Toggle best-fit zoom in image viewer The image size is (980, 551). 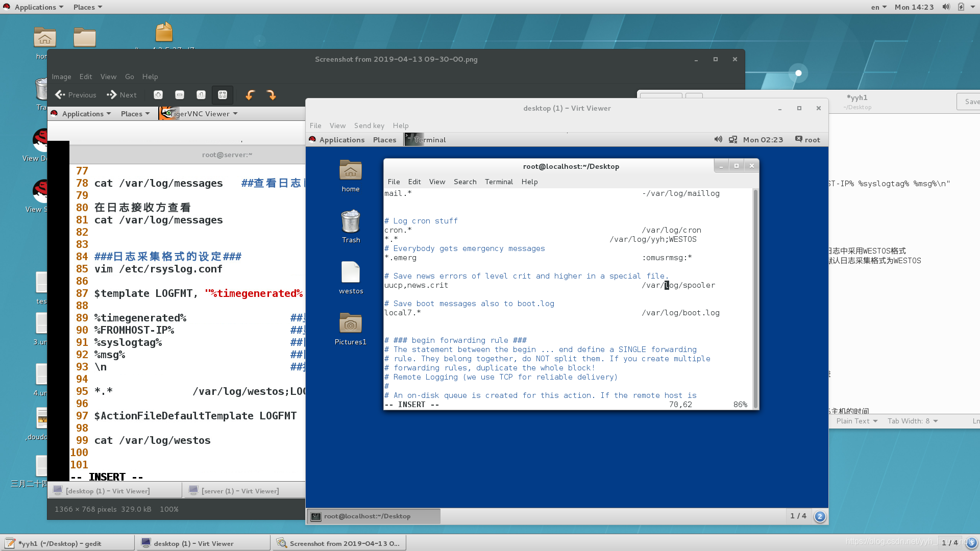pyautogui.click(x=223, y=95)
